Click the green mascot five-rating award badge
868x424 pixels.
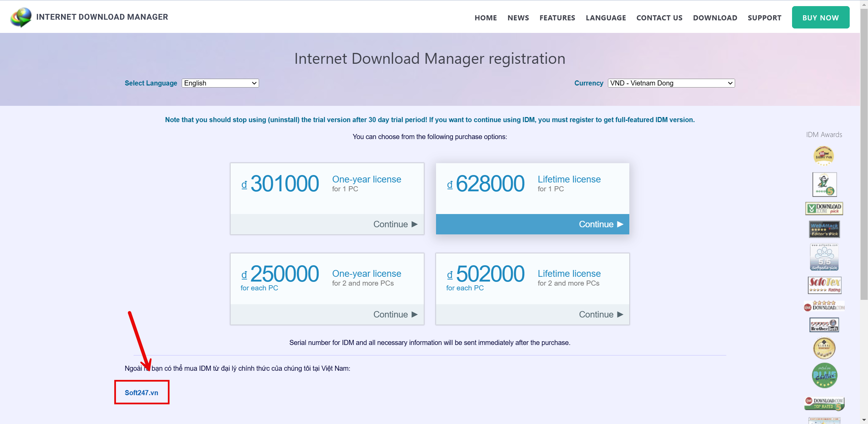pos(824,185)
